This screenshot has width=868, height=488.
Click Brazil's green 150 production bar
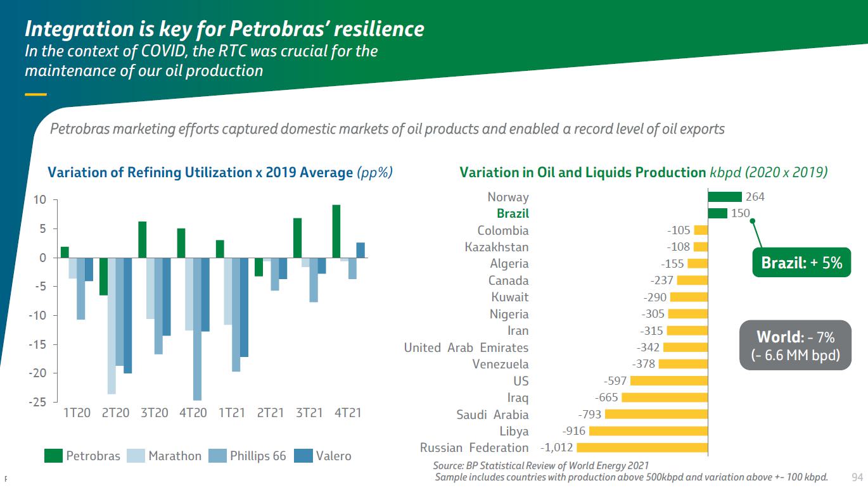(717, 213)
